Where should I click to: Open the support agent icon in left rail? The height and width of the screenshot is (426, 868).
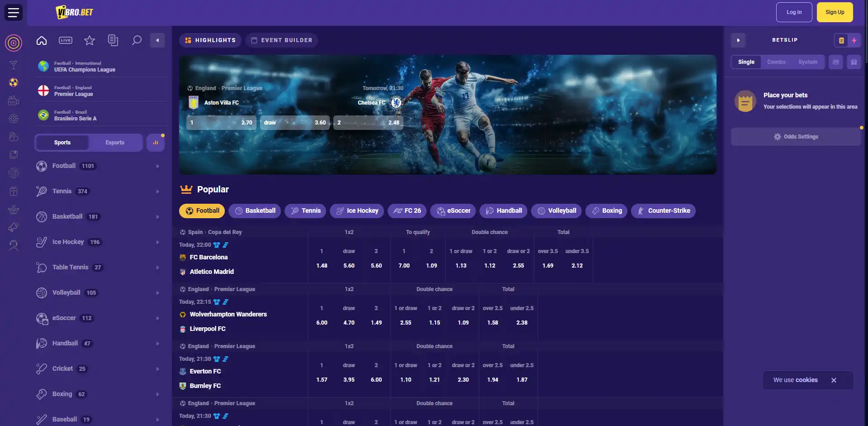point(14,245)
